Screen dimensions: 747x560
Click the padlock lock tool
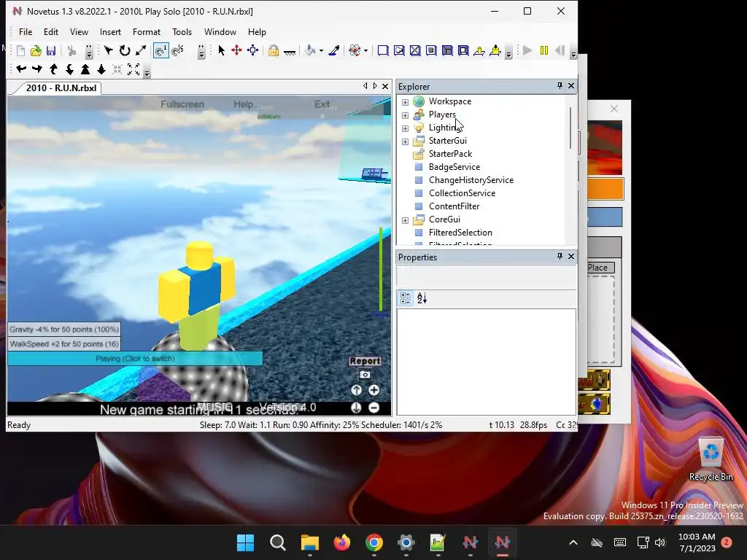tap(274, 50)
